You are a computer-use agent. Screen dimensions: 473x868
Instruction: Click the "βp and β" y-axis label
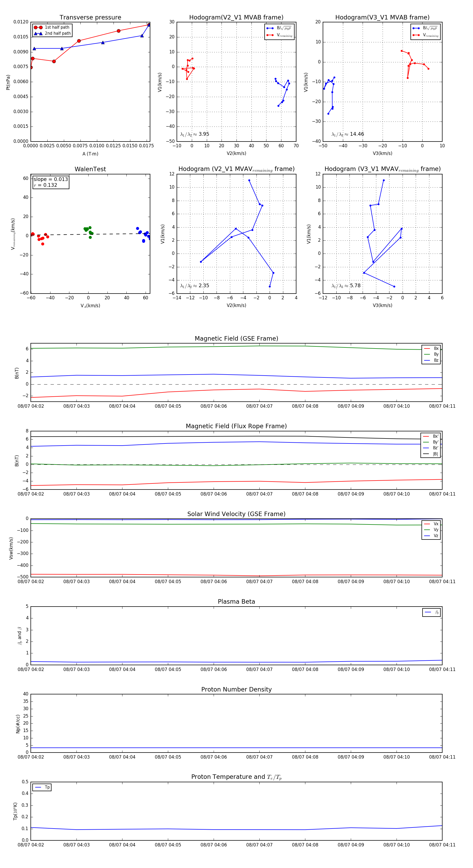coord(19,635)
